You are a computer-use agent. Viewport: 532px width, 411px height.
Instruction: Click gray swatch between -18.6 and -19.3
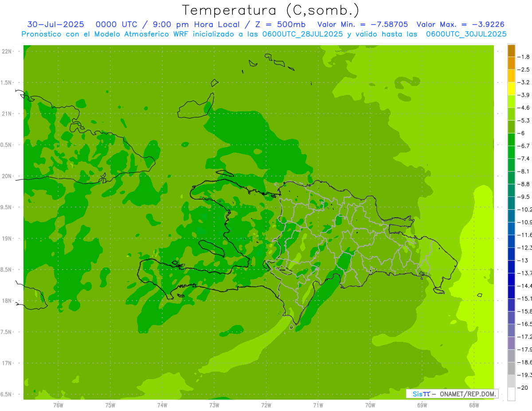pos(512,368)
